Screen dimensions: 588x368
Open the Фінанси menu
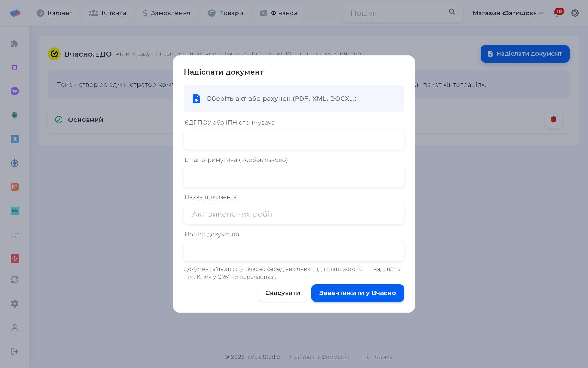(x=278, y=13)
